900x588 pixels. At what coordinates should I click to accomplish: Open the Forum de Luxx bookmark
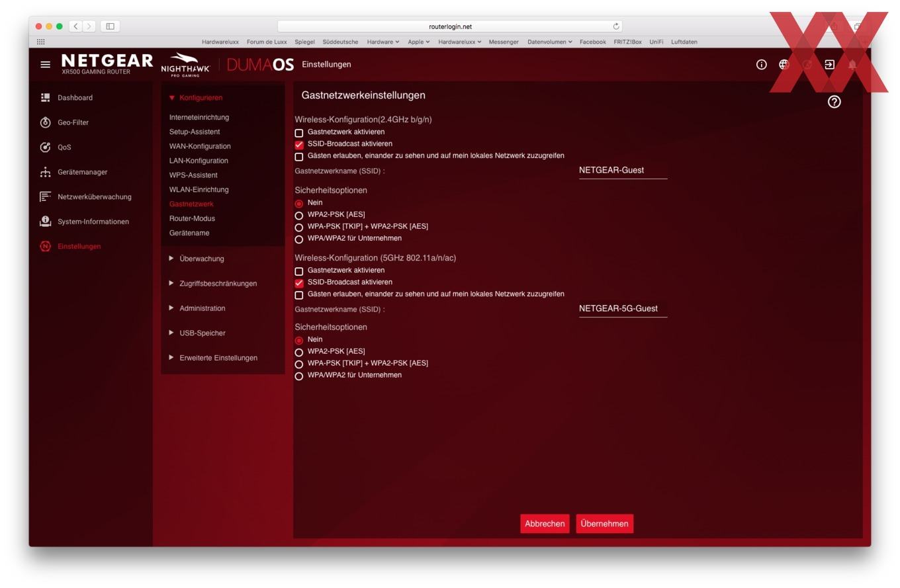coord(267,42)
